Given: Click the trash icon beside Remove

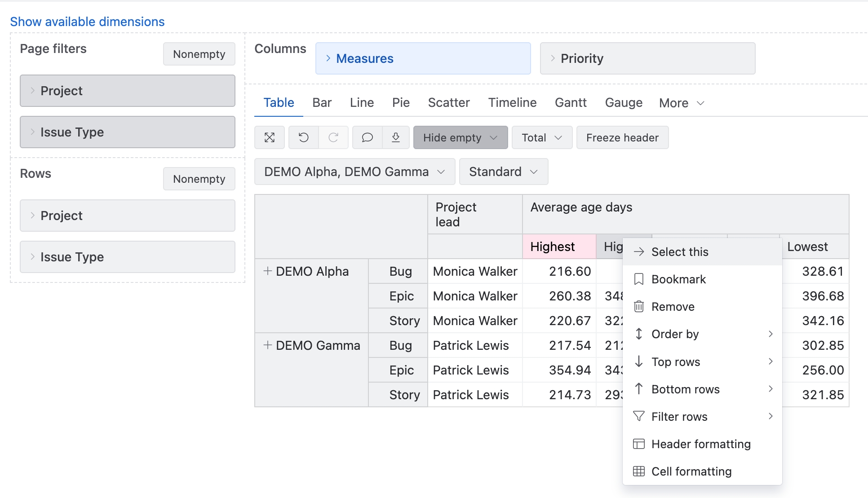Looking at the screenshot, I should point(639,307).
